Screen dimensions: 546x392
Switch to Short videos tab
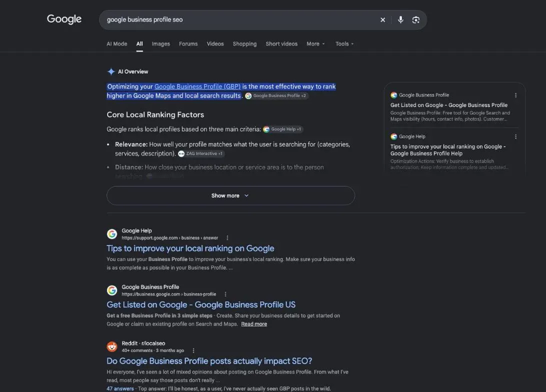tap(281, 44)
